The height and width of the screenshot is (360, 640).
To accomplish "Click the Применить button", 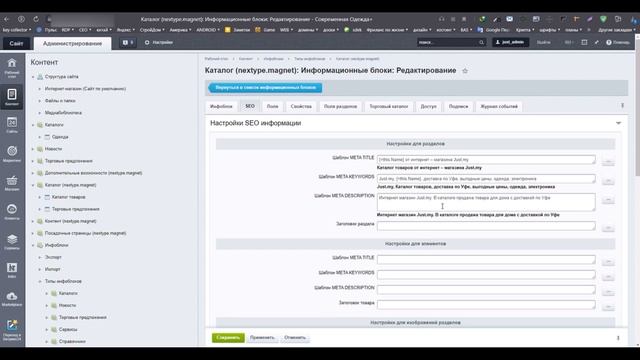I will coord(262,338).
